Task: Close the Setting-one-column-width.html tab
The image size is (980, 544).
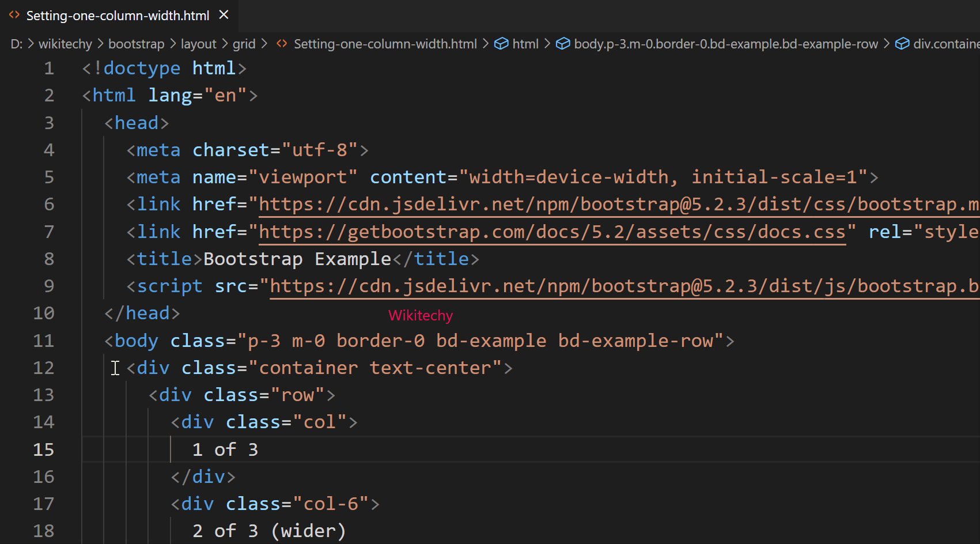Action: [x=224, y=16]
